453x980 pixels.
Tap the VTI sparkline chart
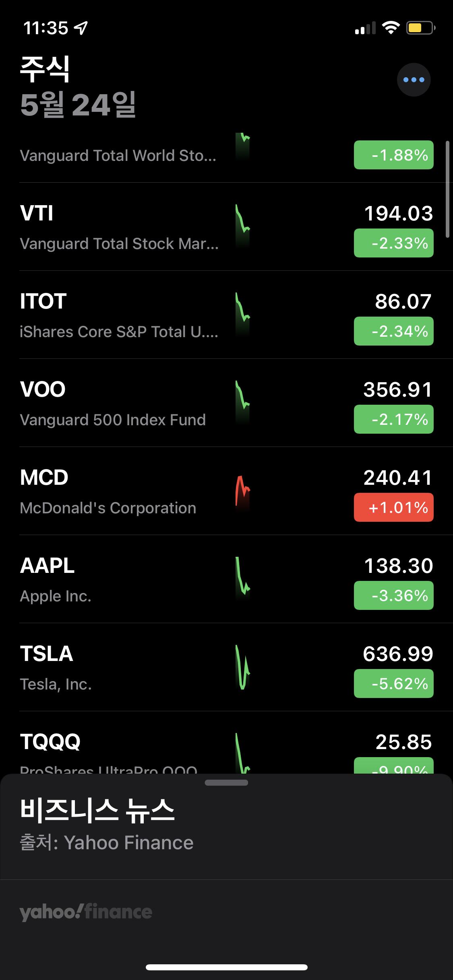242,225
